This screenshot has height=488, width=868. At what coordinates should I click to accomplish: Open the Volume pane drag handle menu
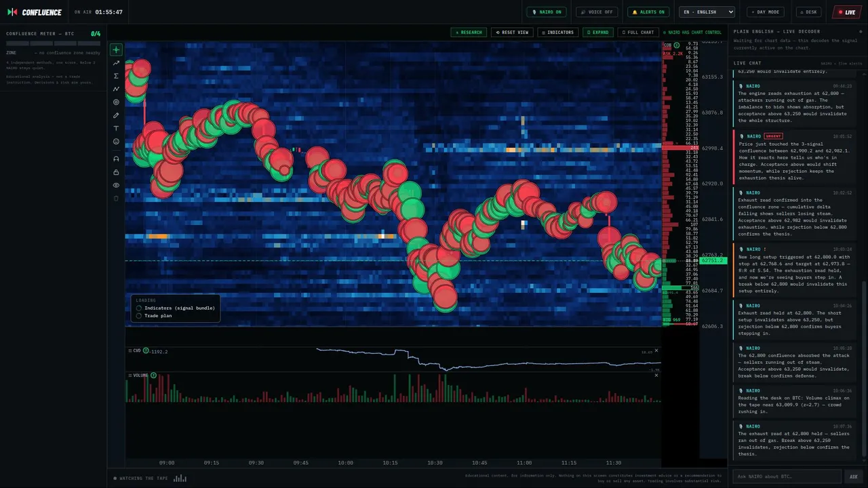[130, 375]
